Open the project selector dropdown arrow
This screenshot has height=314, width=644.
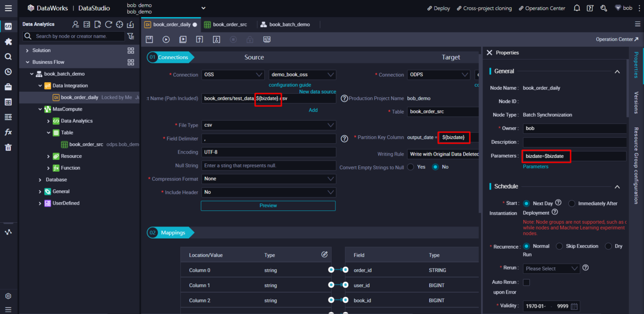coord(203,8)
